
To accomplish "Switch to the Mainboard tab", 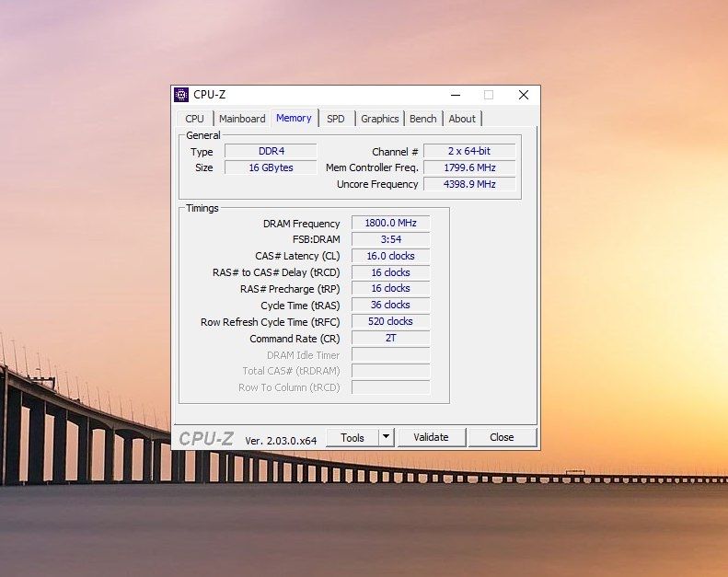I will [x=242, y=119].
